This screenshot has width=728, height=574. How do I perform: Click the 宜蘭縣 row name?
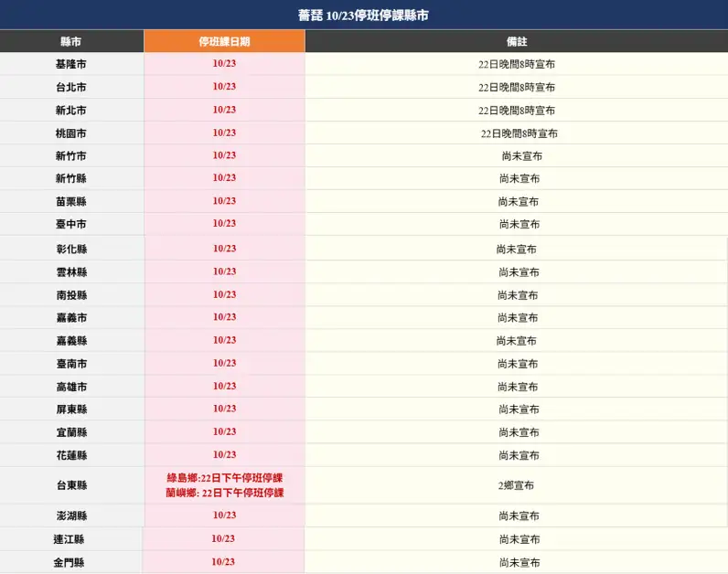72,432
